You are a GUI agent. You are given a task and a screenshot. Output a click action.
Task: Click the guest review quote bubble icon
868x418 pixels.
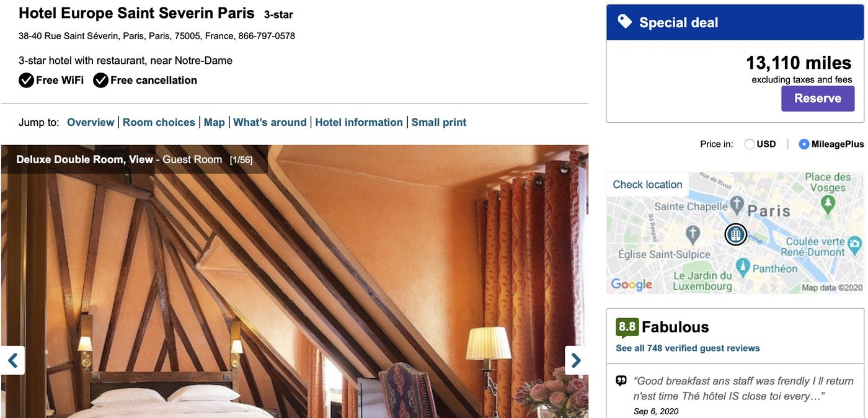coord(621,381)
